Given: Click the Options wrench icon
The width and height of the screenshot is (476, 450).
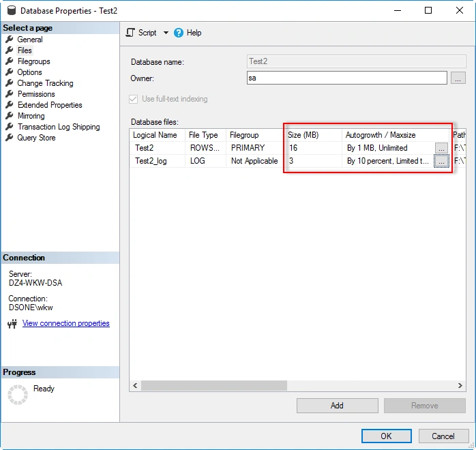Looking at the screenshot, I should [x=10, y=72].
